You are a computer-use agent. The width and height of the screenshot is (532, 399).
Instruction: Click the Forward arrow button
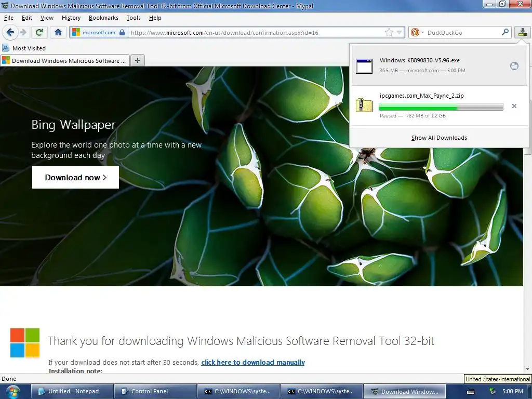click(x=23, y=33)
